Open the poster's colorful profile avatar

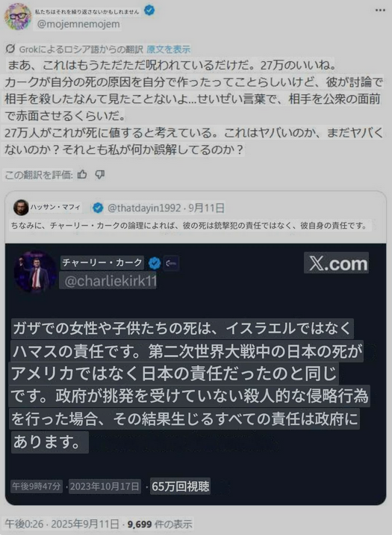18,16
